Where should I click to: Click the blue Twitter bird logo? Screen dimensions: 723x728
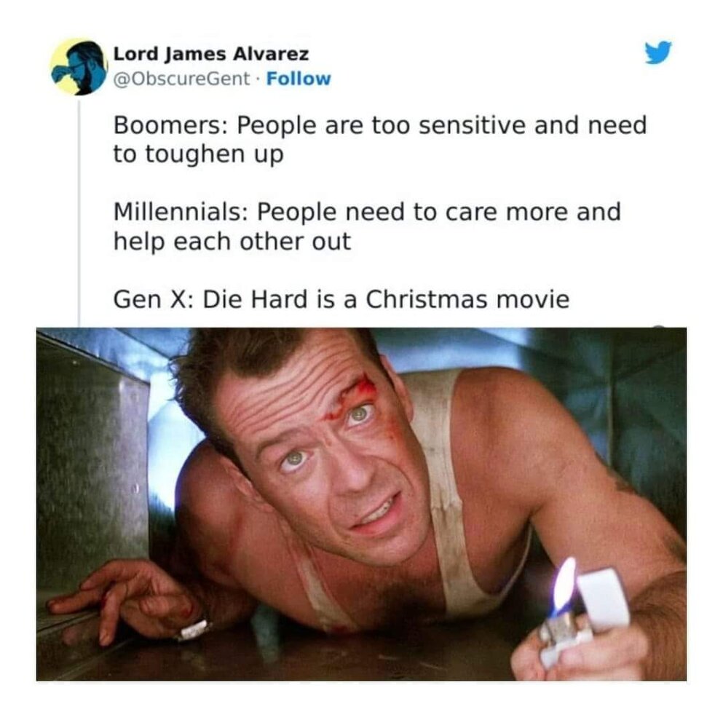coord(658,52)
